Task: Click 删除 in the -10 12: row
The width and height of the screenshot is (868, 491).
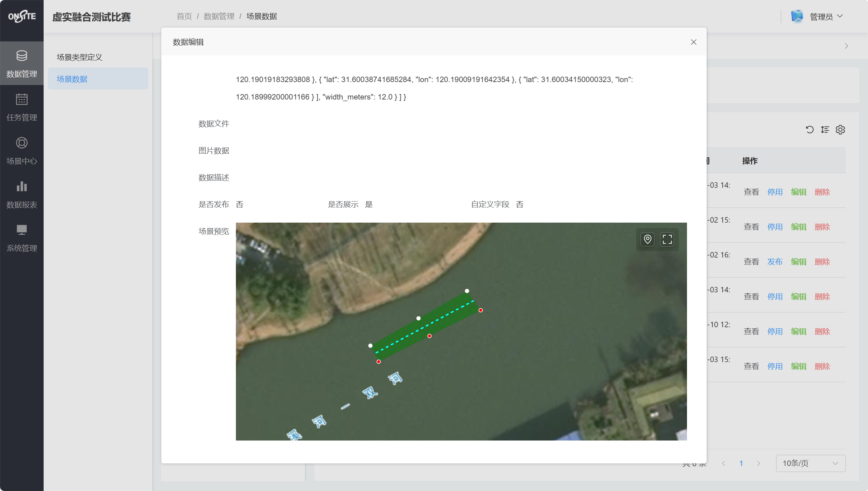Action: [x=822, y=332]
